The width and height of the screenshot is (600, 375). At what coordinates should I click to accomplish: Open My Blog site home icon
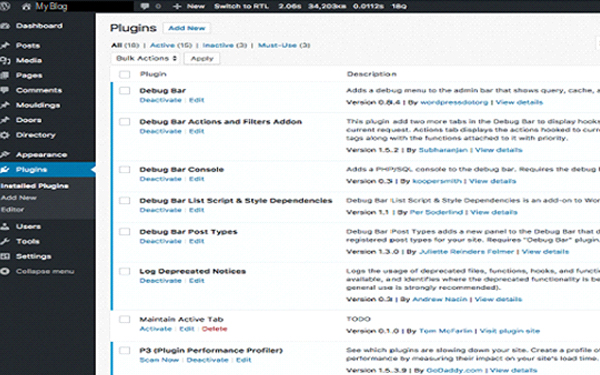click(26, 7)
